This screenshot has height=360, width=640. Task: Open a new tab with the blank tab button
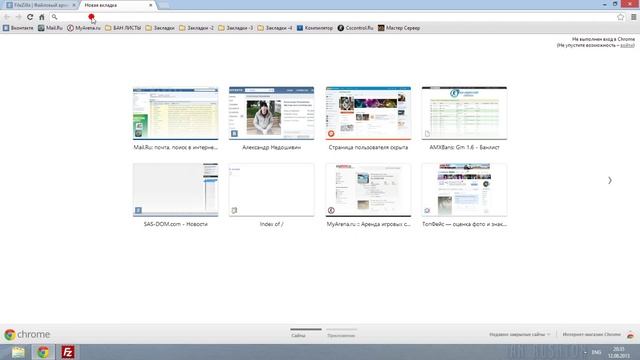164,5
